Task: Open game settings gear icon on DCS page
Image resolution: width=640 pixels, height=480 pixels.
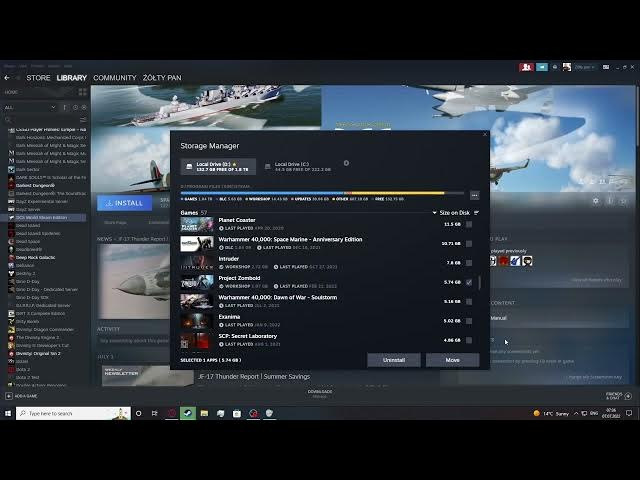Action: 596,201
